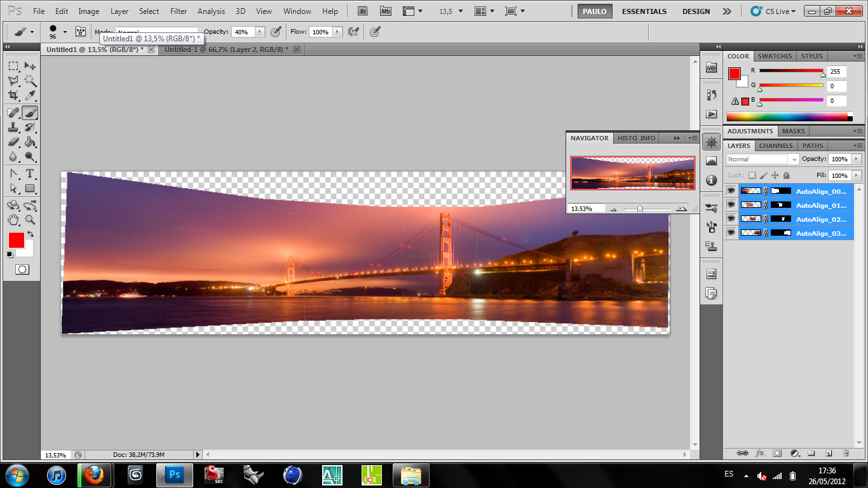The height and width of the screenshot is (488, 868).
Task: Select the Move tool
Action: pos(30,66)
